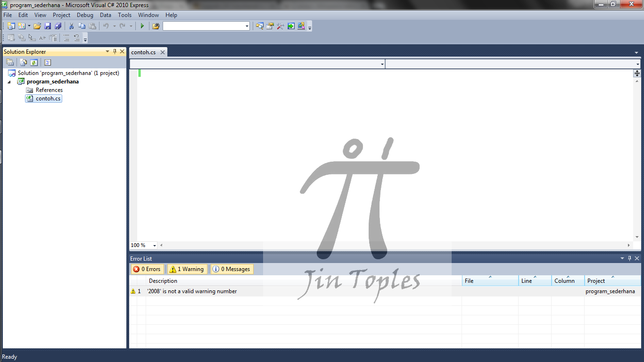This screenshot has width=644, height=362.
Task: Click the Display Quick Info icon
Action: pos(32,38)
